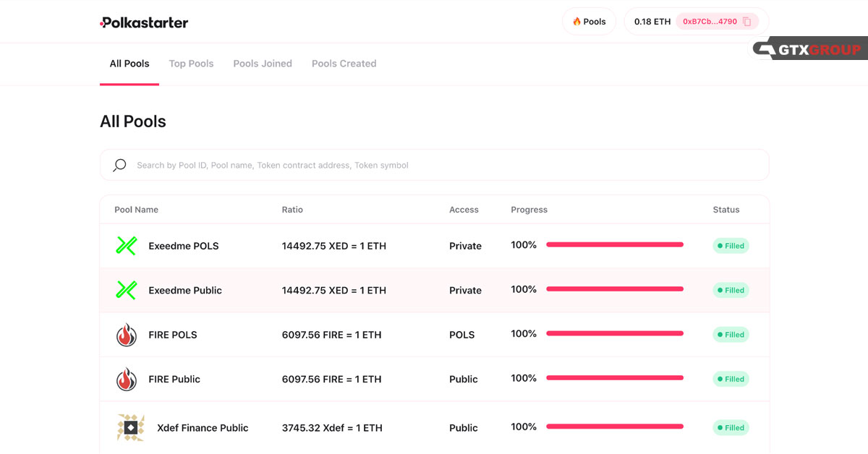The image size is (868, 454).
Task: Click the Exeedme POLS progress bar
Action: pyautogui.click(x=614, y=245)
